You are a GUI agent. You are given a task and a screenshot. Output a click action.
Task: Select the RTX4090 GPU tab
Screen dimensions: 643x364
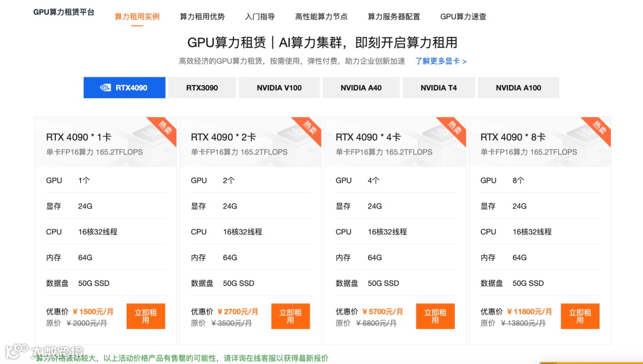(124, 87)
